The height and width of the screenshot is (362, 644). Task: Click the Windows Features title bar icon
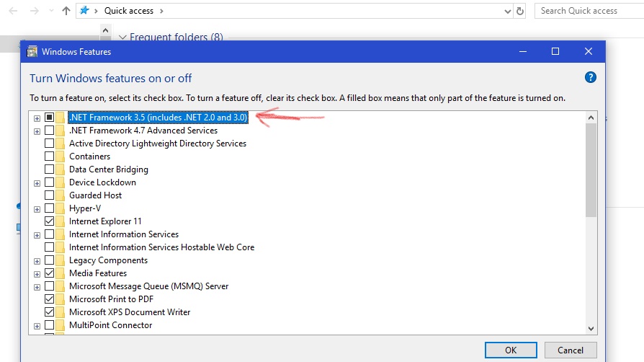32,52
